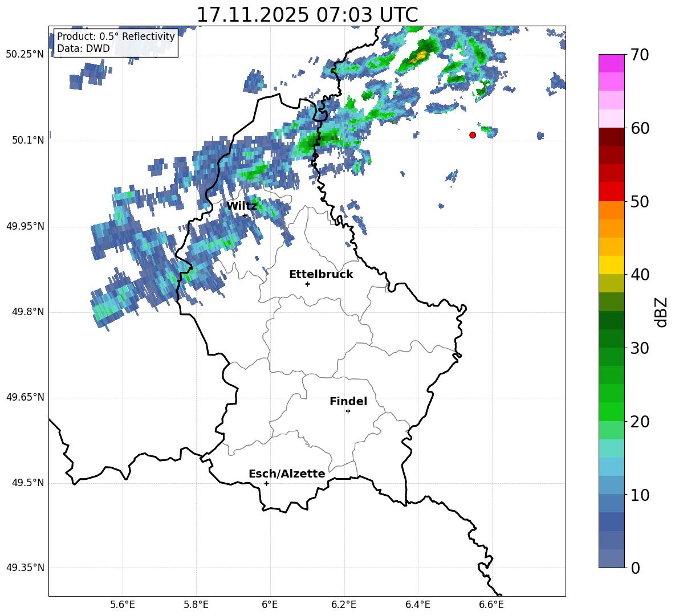
Task: Click the 6.2°E longitude label
Action: tap(344, 605)
